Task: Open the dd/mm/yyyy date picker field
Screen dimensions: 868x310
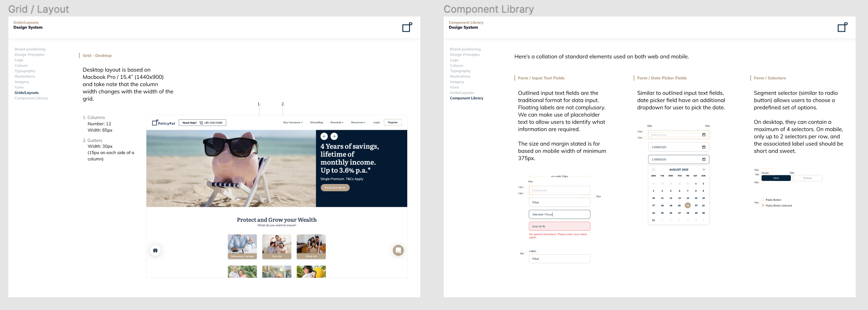Action: click(678, 135)
